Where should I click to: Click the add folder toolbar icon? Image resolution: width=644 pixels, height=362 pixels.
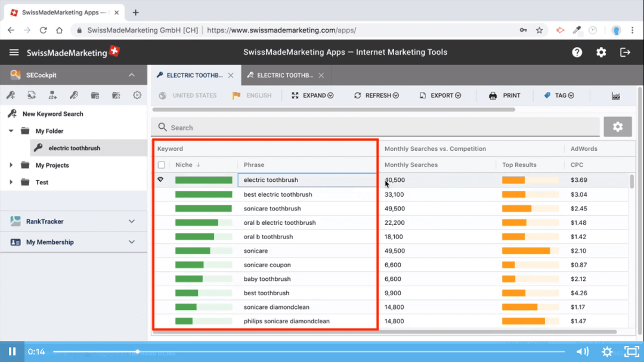(95, 95)
